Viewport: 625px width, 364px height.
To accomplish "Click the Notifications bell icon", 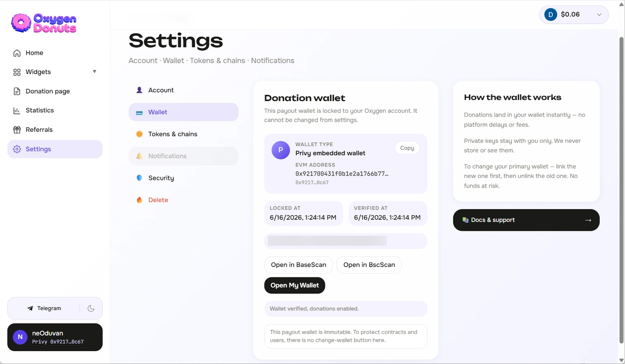I will point(139,156).
